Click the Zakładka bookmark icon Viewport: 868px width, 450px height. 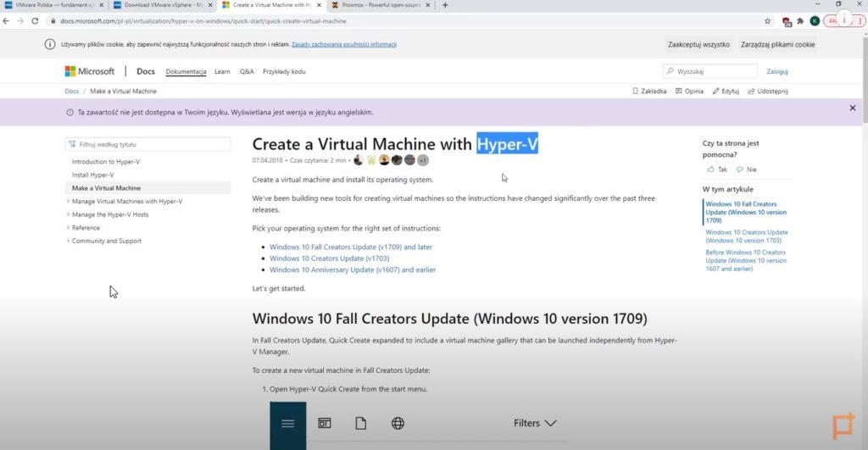point(637,92)
